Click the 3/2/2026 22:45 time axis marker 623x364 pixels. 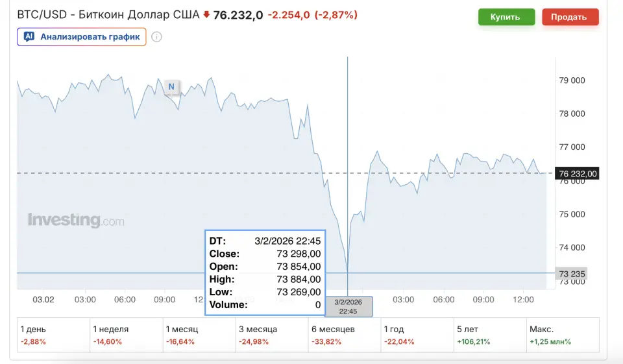point(349,306)
